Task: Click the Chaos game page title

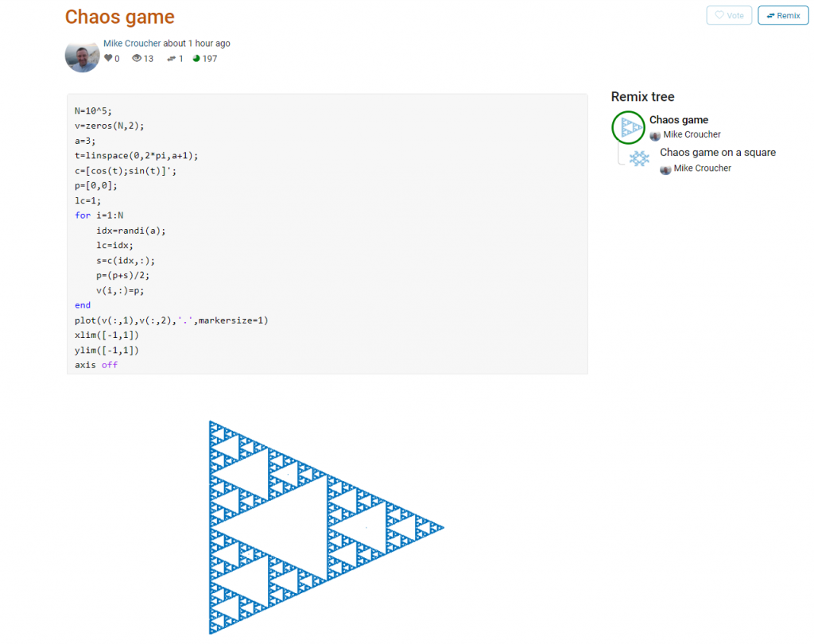Action: click(x=119, y=17)
